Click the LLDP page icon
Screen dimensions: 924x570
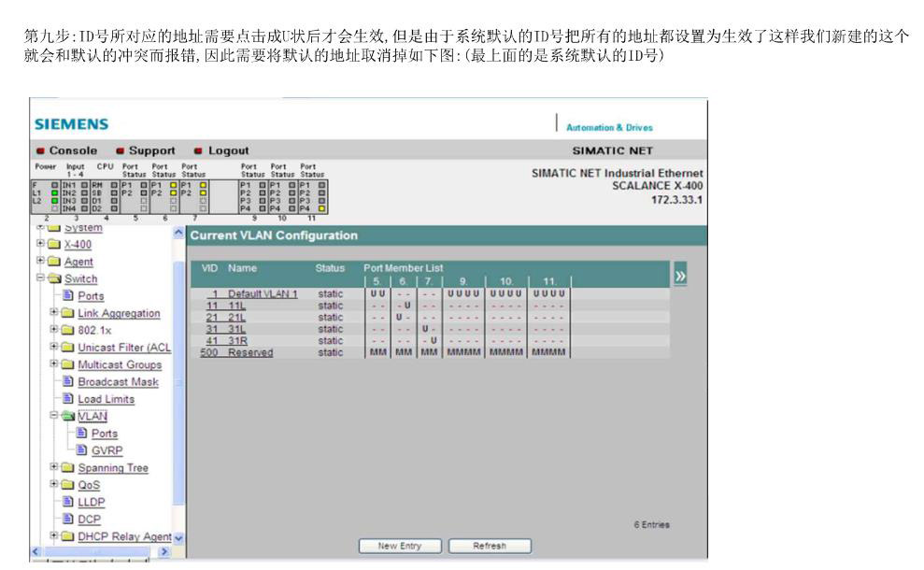[68, 502]
